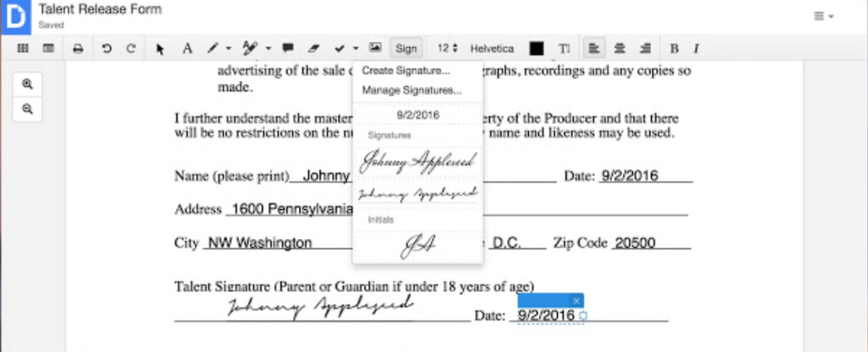The width and height of the screenshot is (868, 352).
Task: Change the font size 12 stepper
Action: click(448, 48)
